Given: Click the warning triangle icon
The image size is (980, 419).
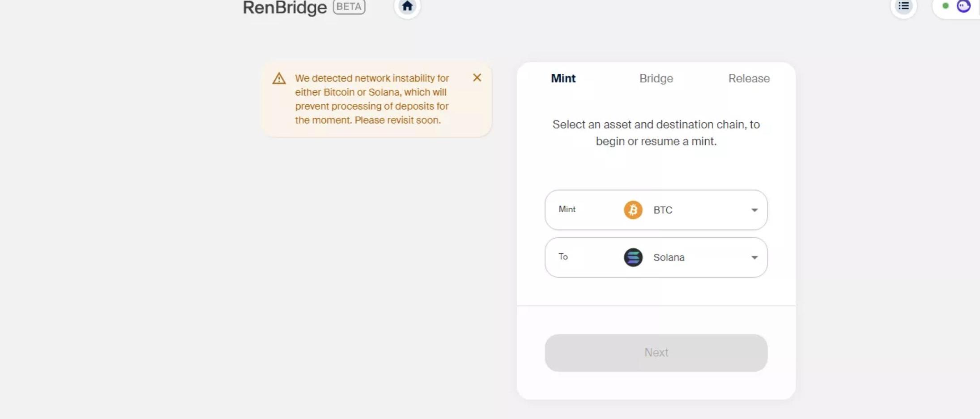Looking at the screenshot, I should pyautogui.click(x=279, y=79).
